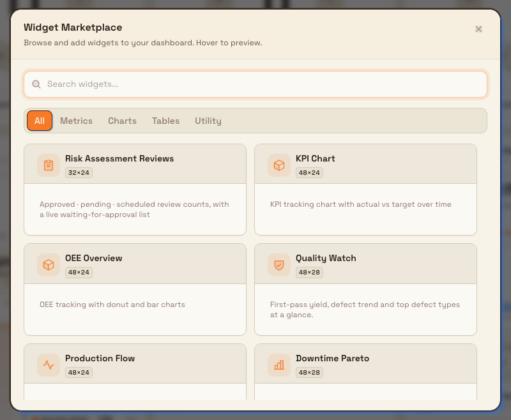Click the Quality Watch shield icon
The height and width of the screenshot is (420, 511).
tap(279, 265)
